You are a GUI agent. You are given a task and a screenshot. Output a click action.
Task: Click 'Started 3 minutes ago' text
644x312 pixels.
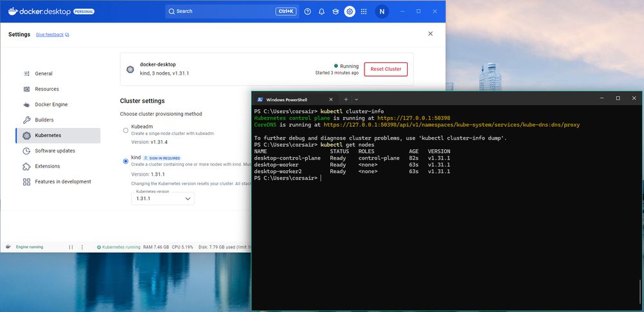click(337, 73)
